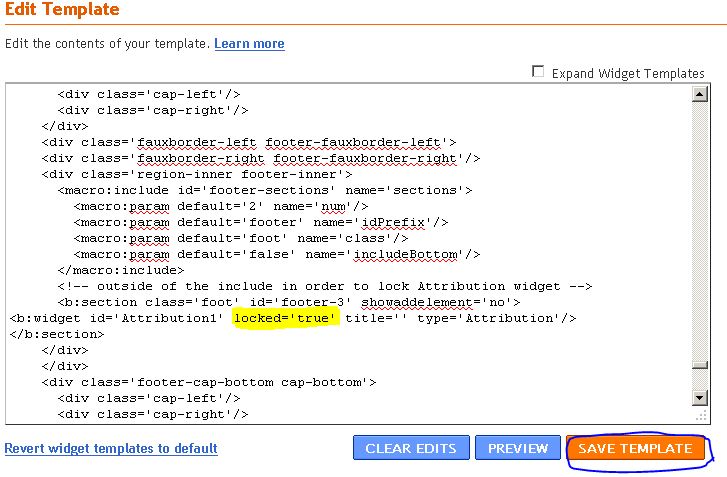This screenshot has height=477, width=727.
Task: Click the comment about locking the Attribution widget
Action: pos(325,286)
